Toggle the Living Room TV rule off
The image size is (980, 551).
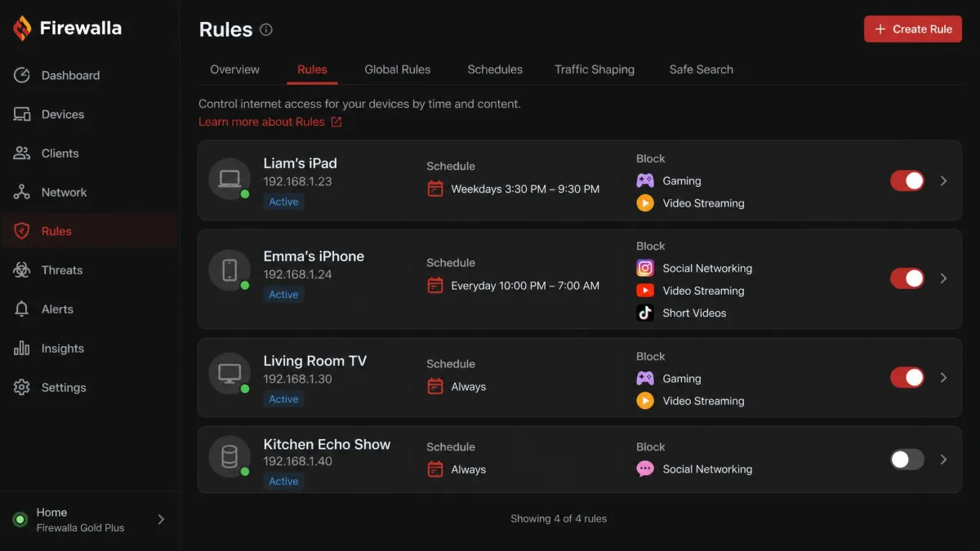coord(907,377)
